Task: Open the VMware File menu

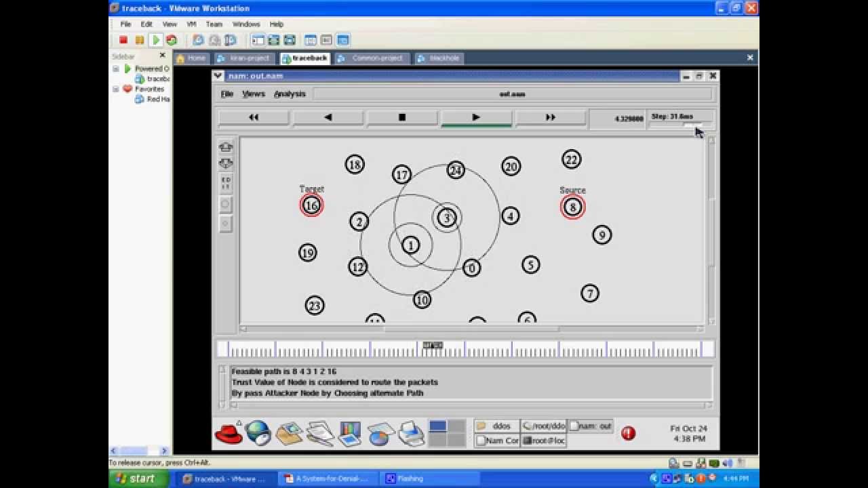Action: click(125, 24)
